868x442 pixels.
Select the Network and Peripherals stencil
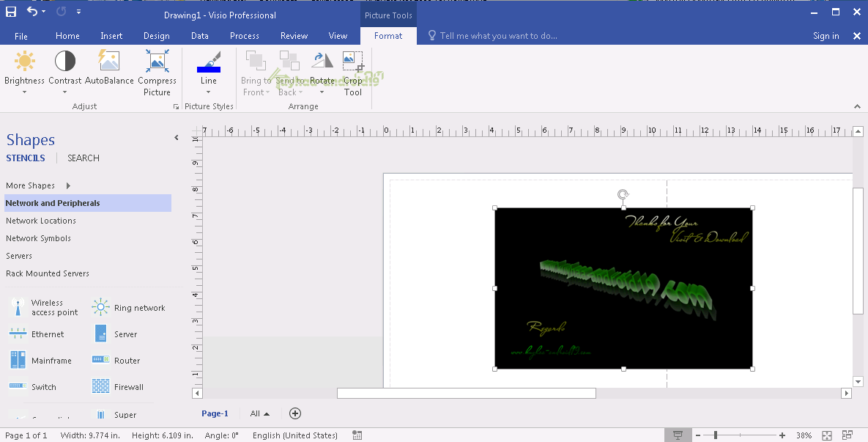coord(88,203)
